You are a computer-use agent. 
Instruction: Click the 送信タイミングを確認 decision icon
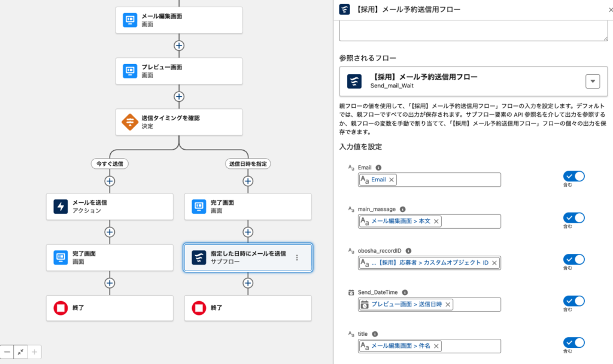pos(130,122)
